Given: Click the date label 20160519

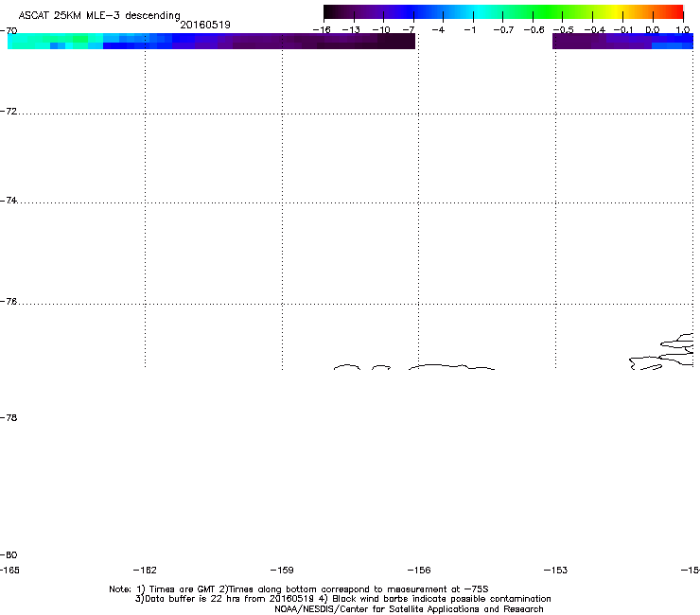Looking at the screenshot, I should [205, 25].
